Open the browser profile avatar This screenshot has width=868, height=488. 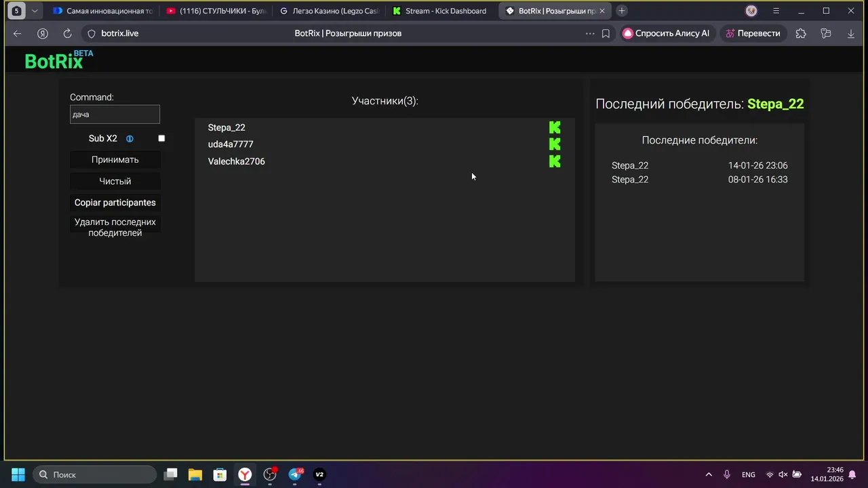pyautogui.click(x=751, y=11)
